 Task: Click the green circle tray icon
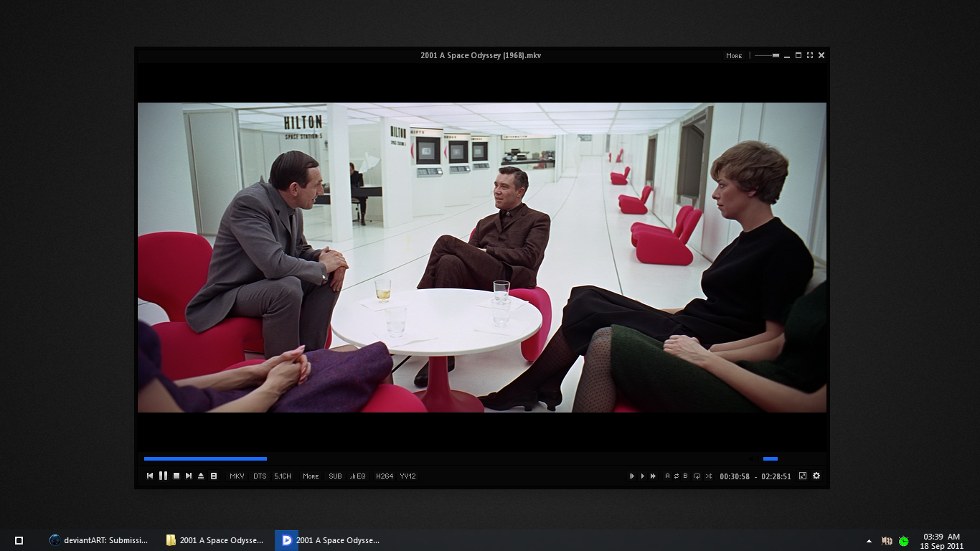[904, 541]
